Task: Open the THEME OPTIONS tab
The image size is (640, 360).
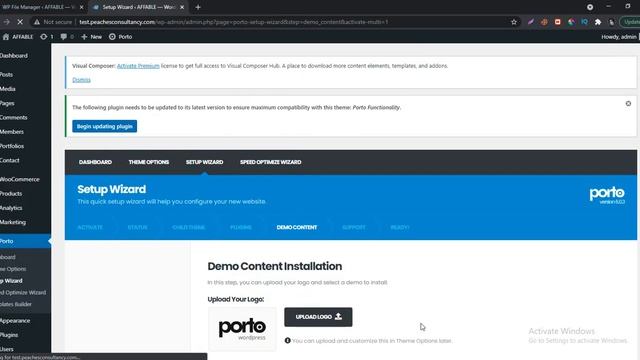Action: tap(149, 162)
